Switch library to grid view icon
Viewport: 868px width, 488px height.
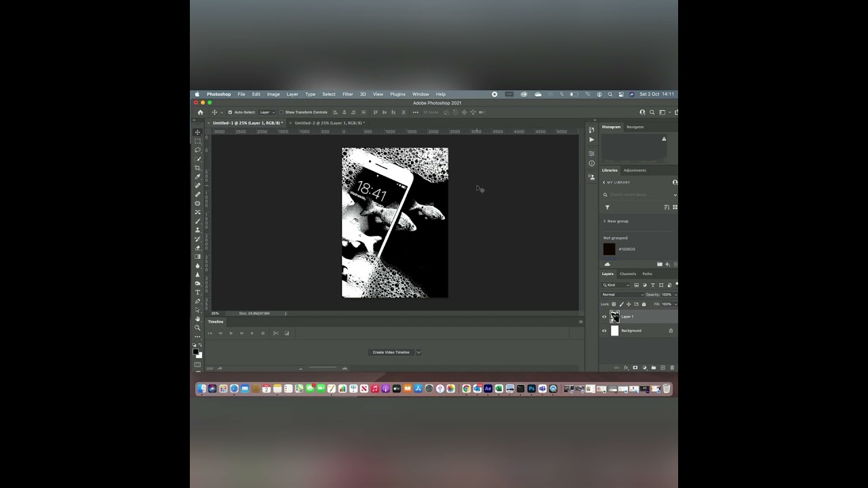point(675,207)
